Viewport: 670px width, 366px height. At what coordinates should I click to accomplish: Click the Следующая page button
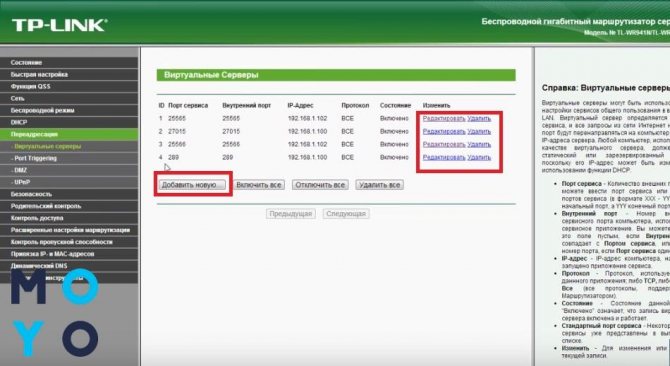click(346, 214)
